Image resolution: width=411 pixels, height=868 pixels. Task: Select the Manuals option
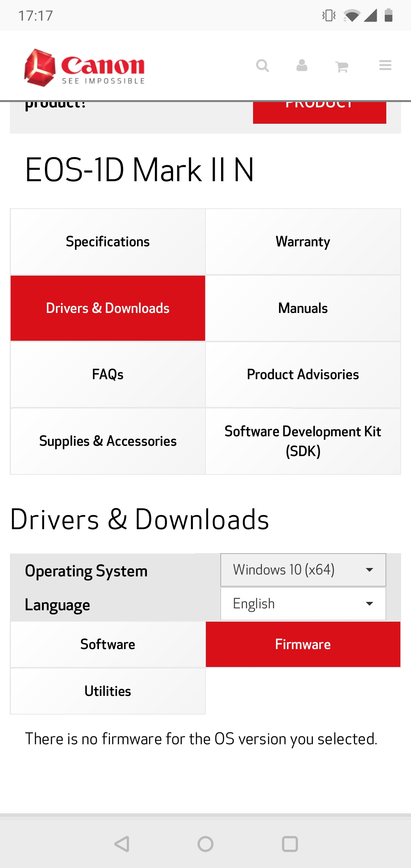(x=302, y=308)
